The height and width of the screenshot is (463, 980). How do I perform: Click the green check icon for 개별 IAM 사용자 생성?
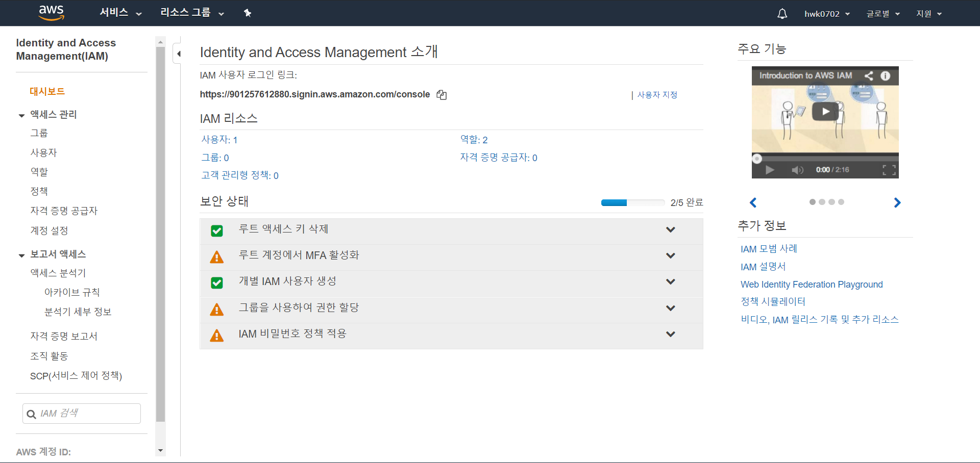click(217, 282)
